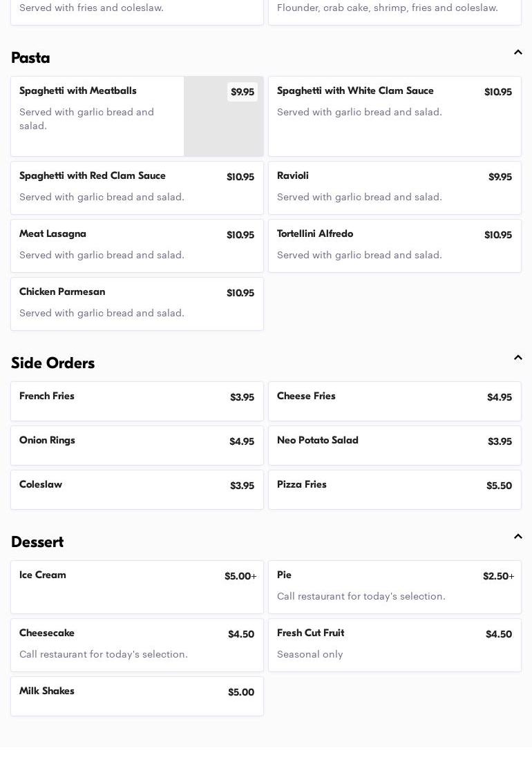Open the Ravioli menu item
532x784 pixels.
tap(395, 187)
